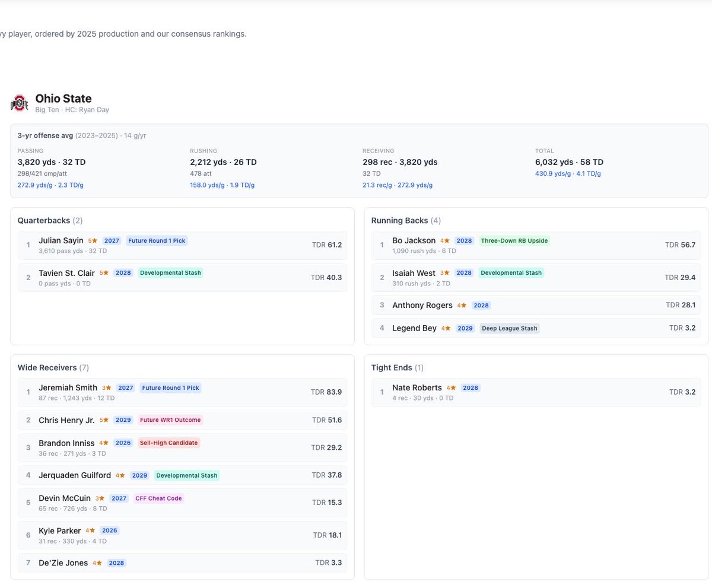Viewport: 712px width, 588px height.
Task: Click the 6,032 yds · 58 TD total
Action: click(569, 162)
